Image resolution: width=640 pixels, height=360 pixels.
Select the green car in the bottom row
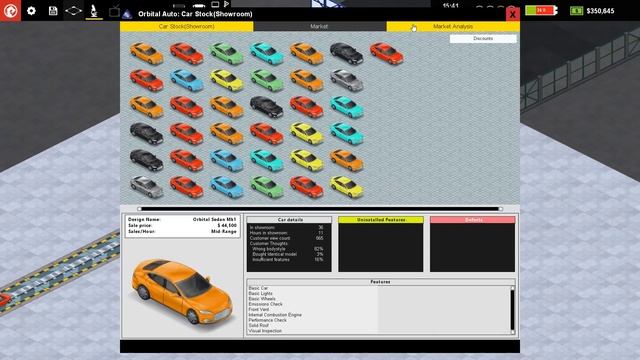coord(267,187)
